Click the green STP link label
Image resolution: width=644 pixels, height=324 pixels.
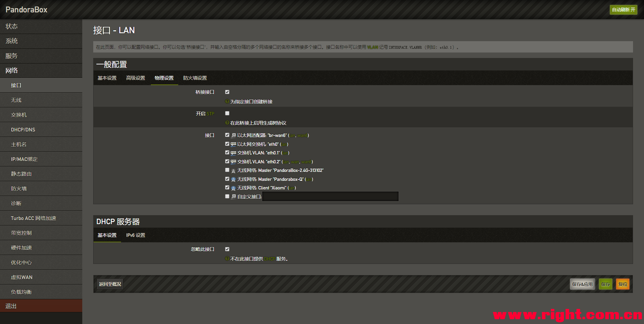tap(210, 114)
